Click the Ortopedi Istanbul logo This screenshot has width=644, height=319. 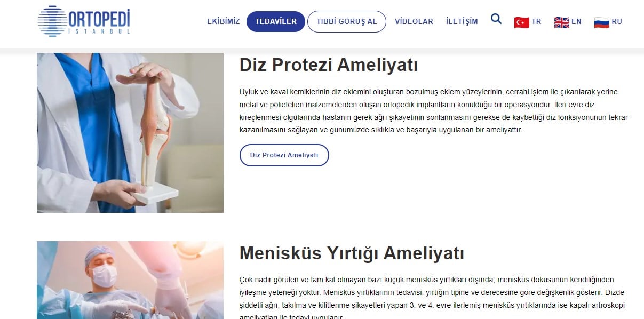[x=84, y=21]
